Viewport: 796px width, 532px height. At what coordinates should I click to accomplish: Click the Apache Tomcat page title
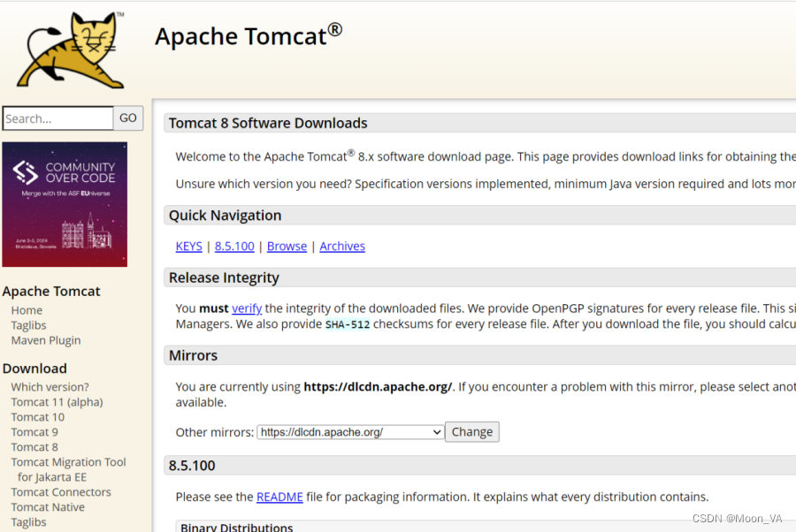click(249, 35)
